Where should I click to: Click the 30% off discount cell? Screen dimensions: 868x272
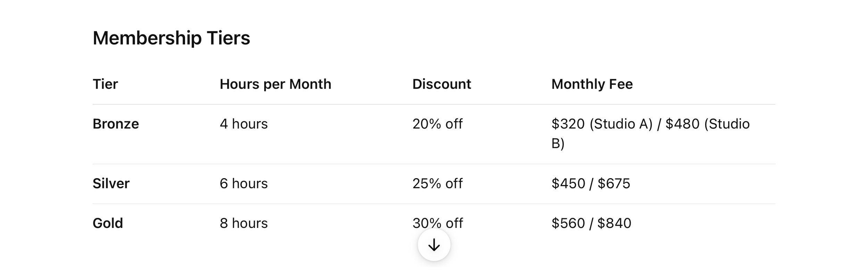[x=437, y=223]
